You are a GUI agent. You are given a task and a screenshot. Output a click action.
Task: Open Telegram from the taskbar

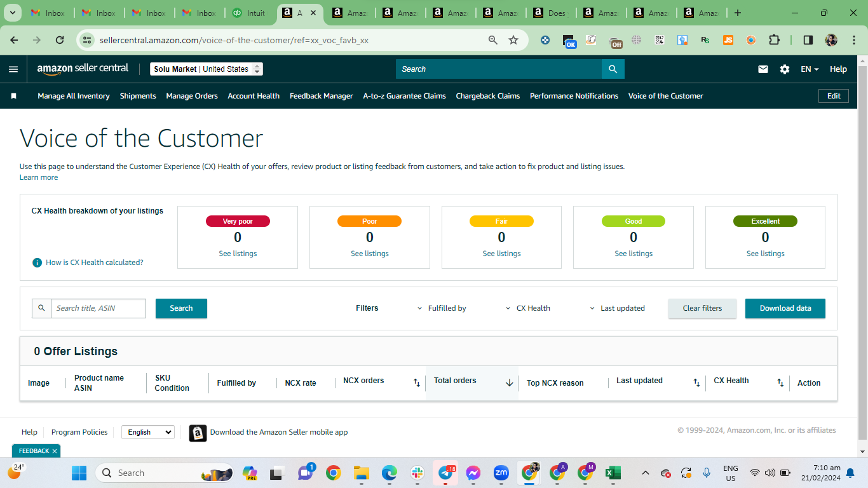point(446,473)
